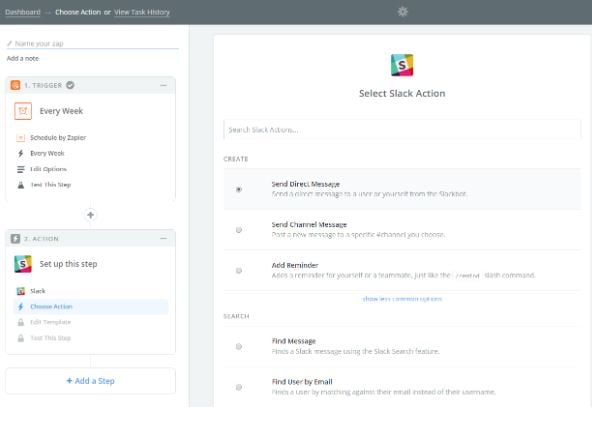Select the Send Channel Message radio button
The image size is (592, 423).
coord(239,230)
